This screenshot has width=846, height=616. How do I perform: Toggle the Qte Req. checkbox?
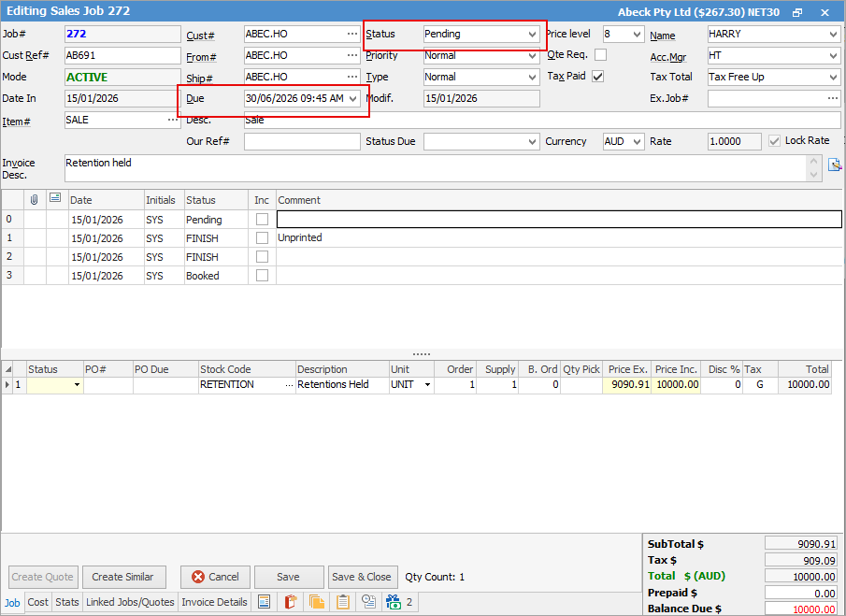pyautogui.click(x=600, y=54)
